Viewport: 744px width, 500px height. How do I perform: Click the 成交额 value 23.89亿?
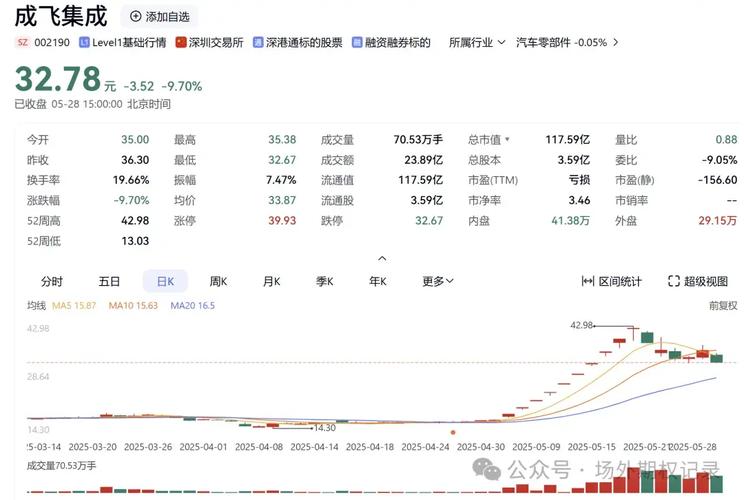pyautogui.click(x=424, y=160)
